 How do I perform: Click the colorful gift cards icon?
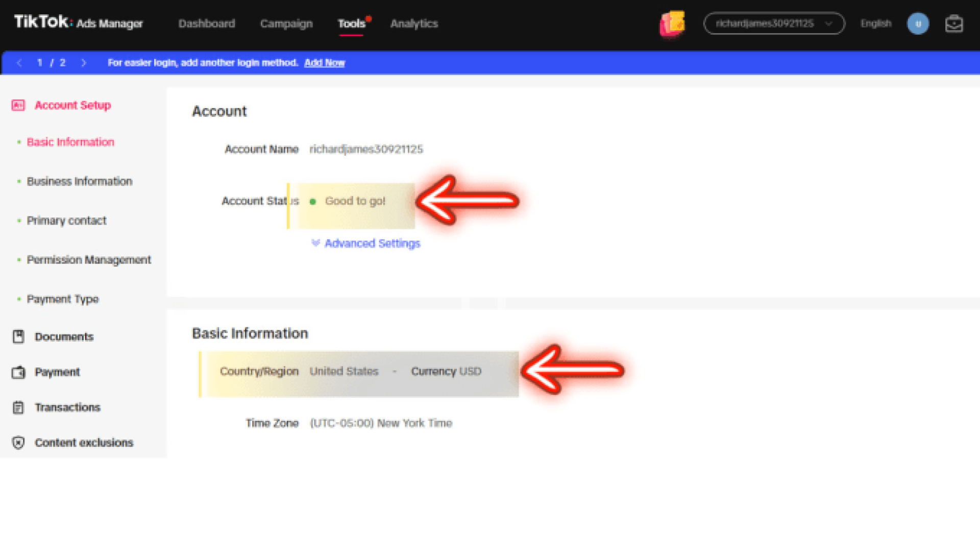672,23
